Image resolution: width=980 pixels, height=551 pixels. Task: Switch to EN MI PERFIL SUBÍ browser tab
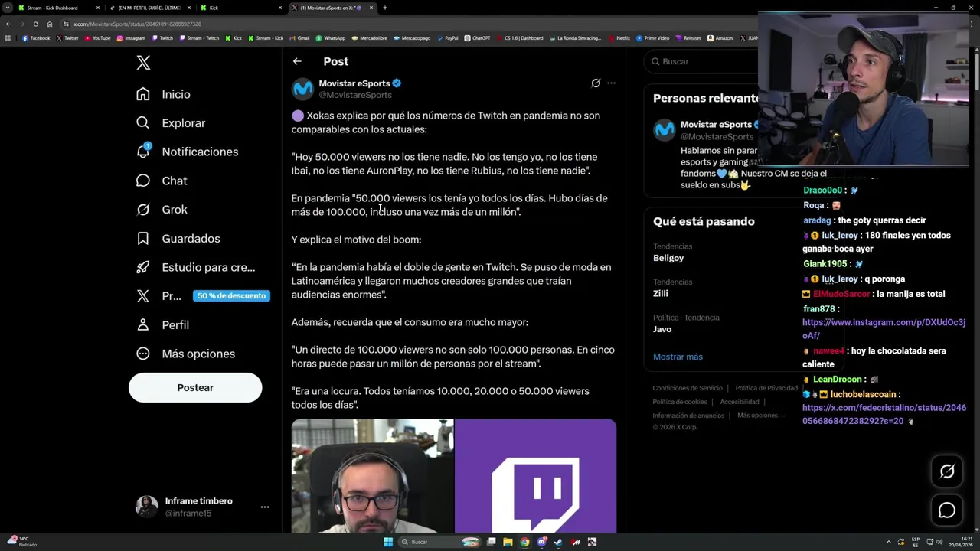coord(149,8)
